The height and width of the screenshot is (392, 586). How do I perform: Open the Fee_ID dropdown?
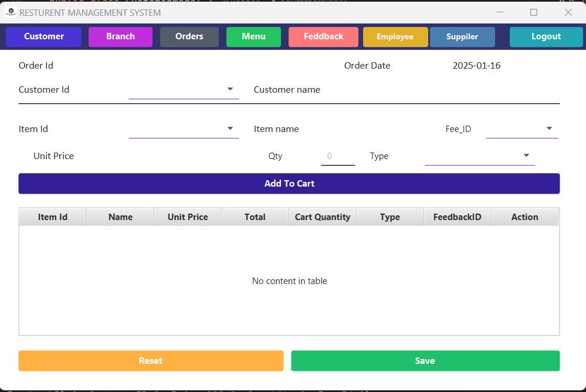click(x=521, y=129)
